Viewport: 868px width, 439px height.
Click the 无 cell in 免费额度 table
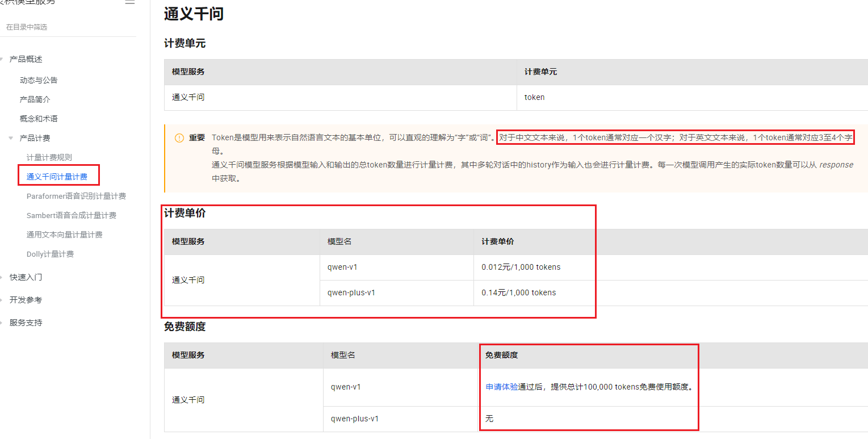(489, 419)
